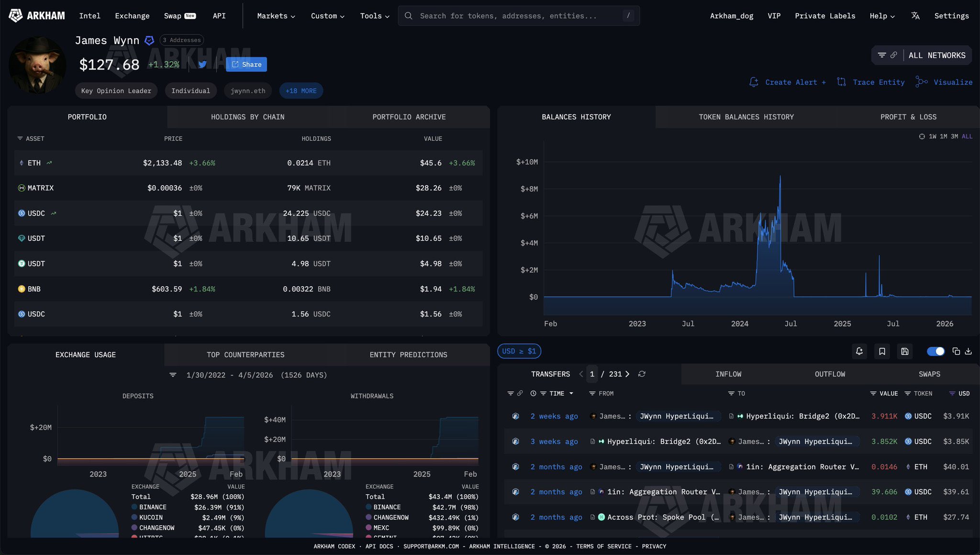Refresh the transfers list
This screenshot has width=980, height=555.
[642, 374]
